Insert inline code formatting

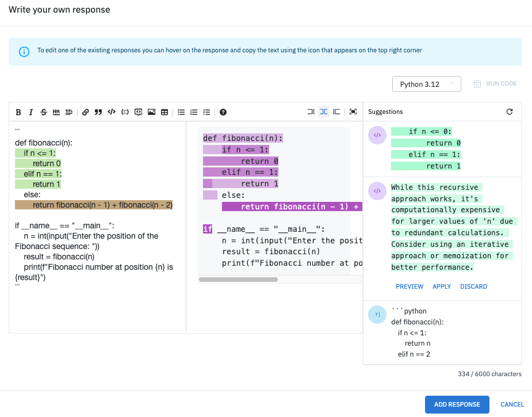pyautogui.click(x=112, y=112)
